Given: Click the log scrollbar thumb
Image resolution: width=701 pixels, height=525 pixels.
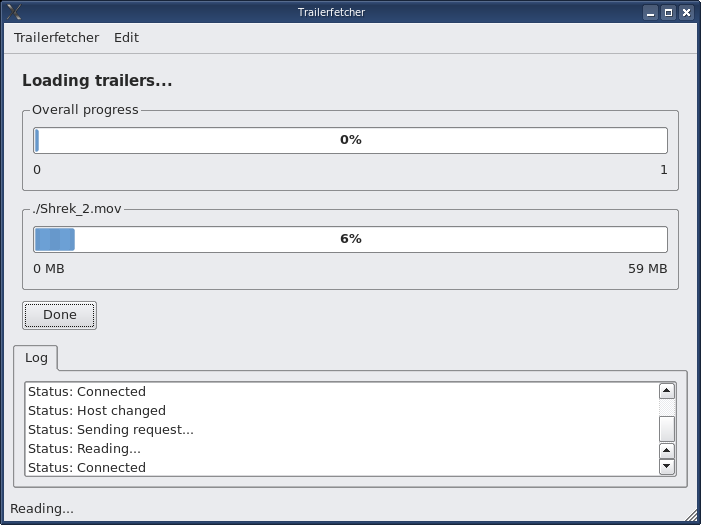Looking at the screenshot, I should [x=667, y=429].
